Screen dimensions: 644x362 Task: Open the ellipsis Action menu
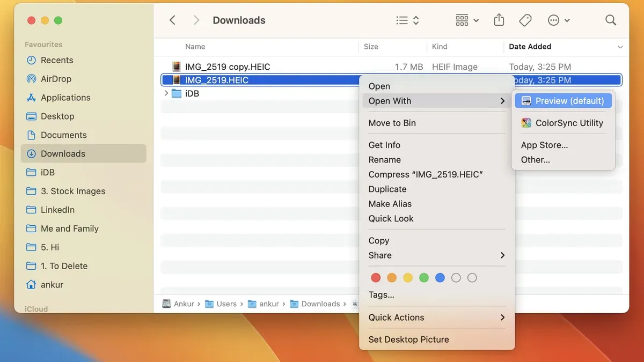559,20
